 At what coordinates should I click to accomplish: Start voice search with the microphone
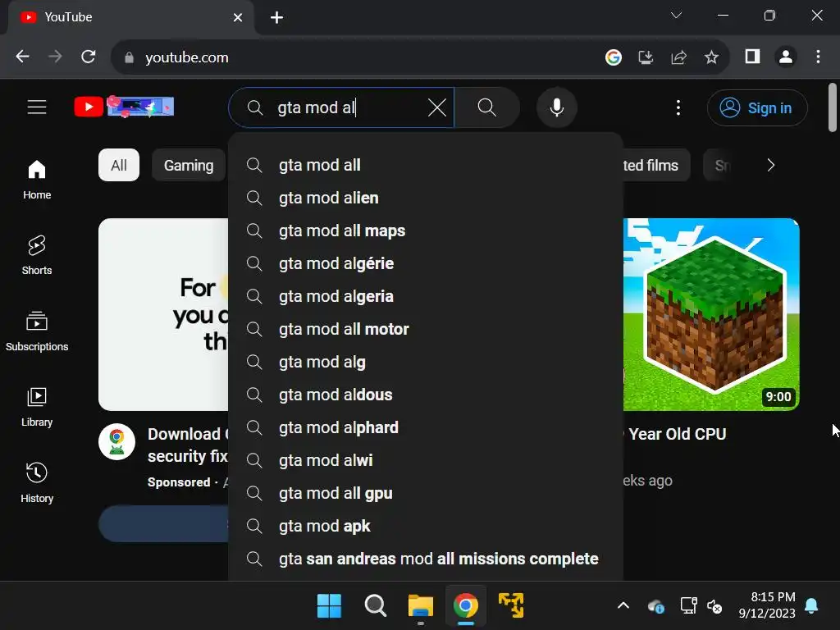[557, 107]
